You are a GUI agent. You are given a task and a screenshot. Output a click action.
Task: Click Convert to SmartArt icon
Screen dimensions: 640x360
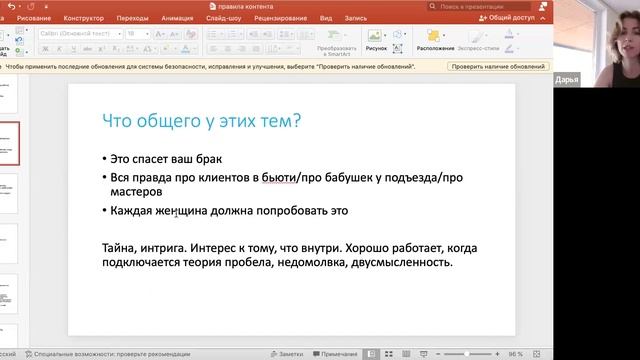click(x=334, y=36)
